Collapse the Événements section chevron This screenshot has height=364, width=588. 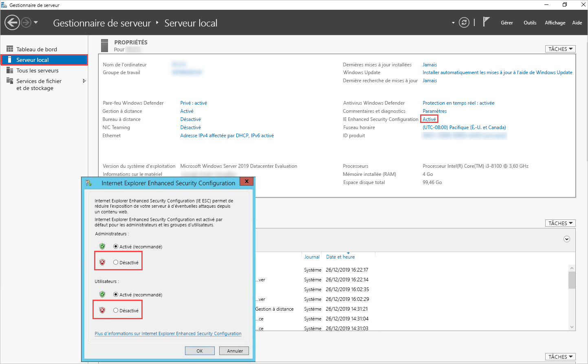[566, 239]
